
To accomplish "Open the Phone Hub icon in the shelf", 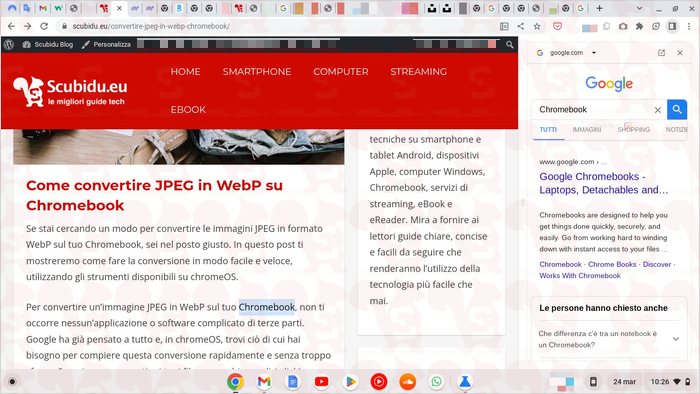I will pos(593,382).
